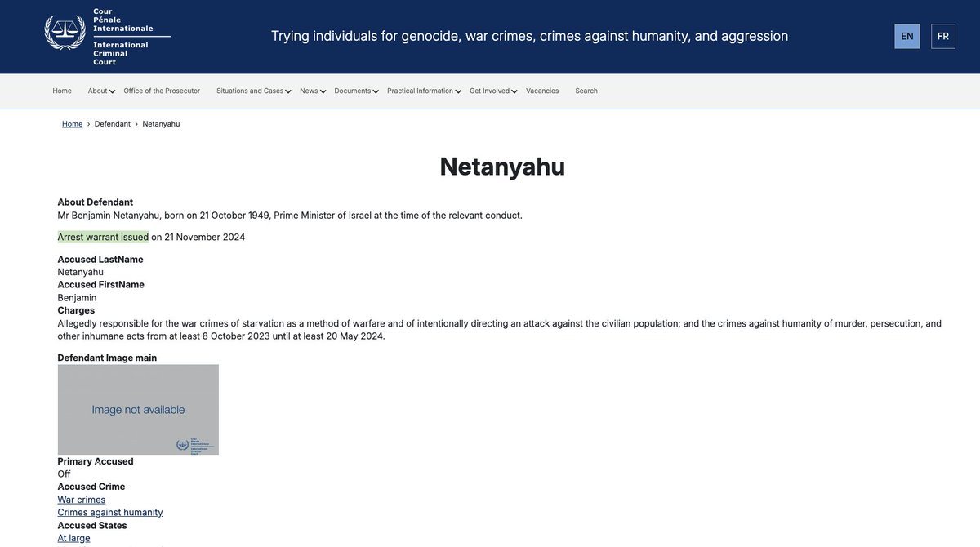
Task: Open Office of the Prosecutor page
Action: tap(162, 91)
